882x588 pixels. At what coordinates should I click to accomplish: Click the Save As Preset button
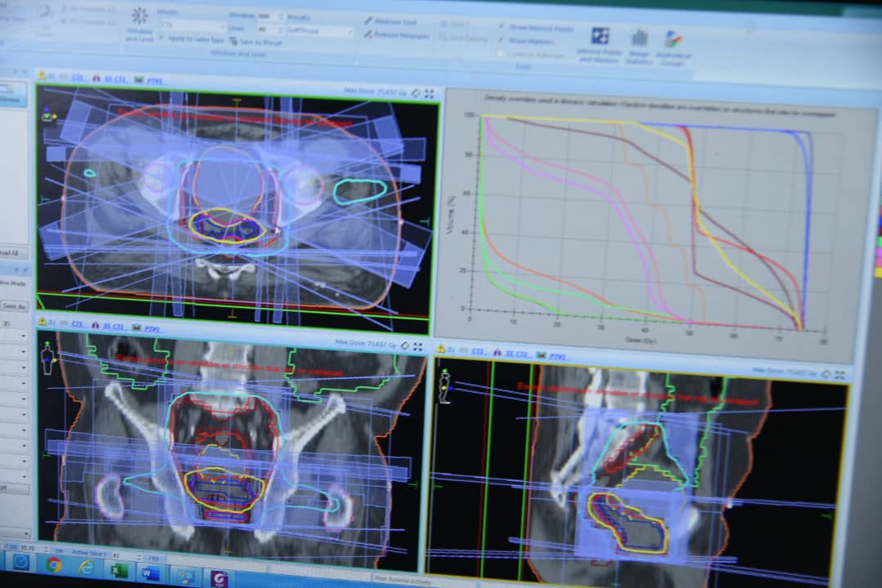(x=256, y=42)
